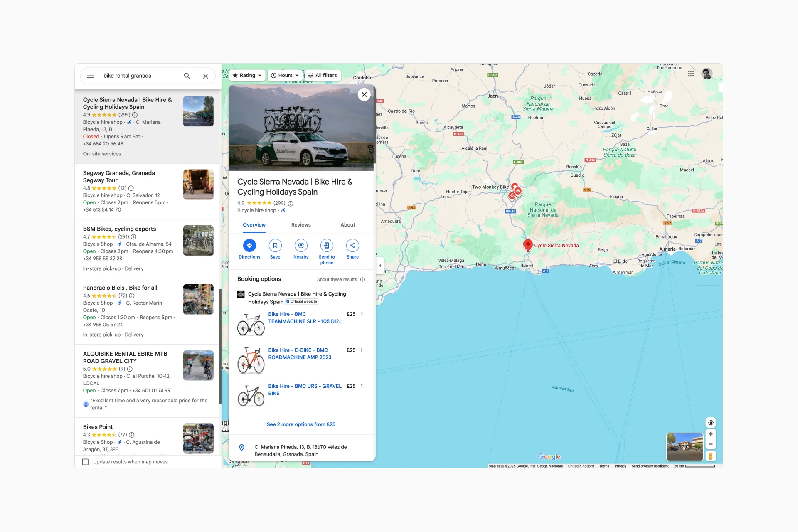Open Bike Hire - BMC URS GRAVEL BIKE link
Image resolution: width=798 pixels, height=532 pixels.
pyautogui.click(x=305, y=390)
